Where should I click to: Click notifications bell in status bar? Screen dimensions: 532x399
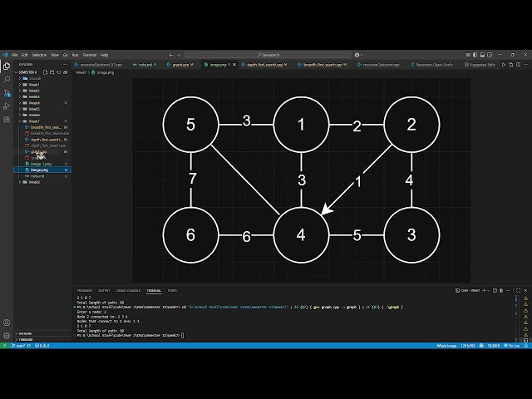(526, 346)
